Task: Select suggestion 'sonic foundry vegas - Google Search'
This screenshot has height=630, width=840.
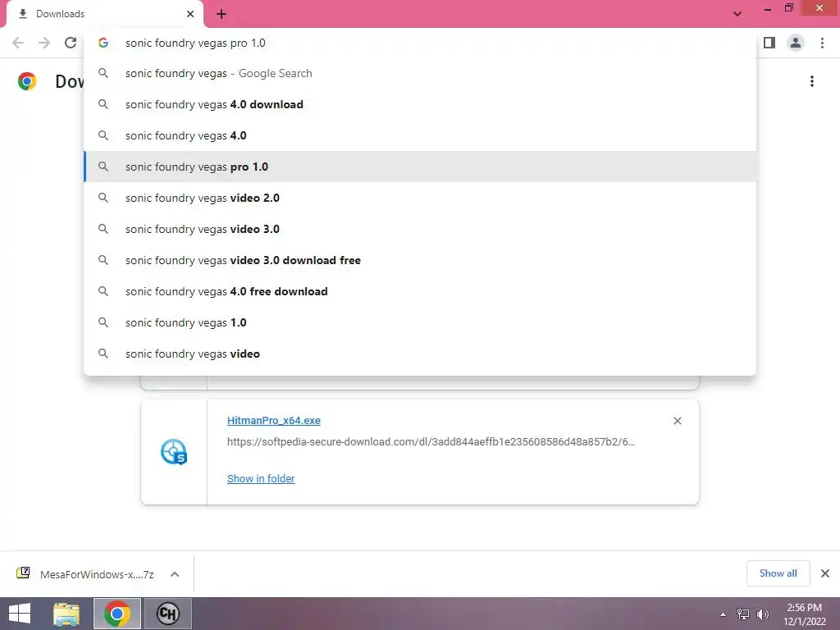Action: pos(420,73)
